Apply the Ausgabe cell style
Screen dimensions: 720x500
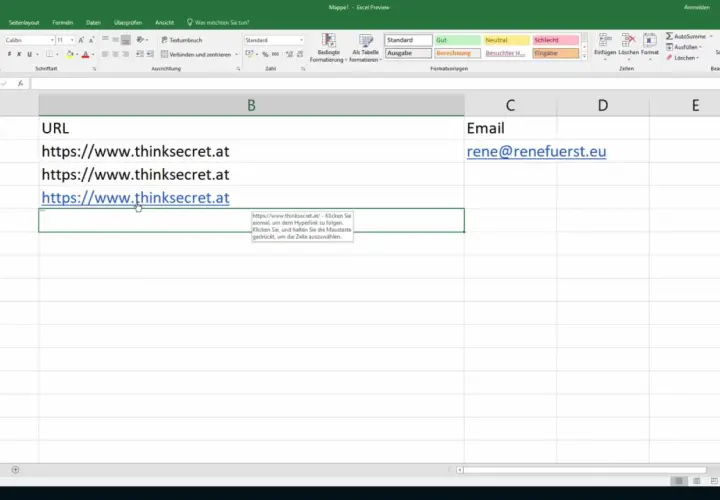point(408,53)
